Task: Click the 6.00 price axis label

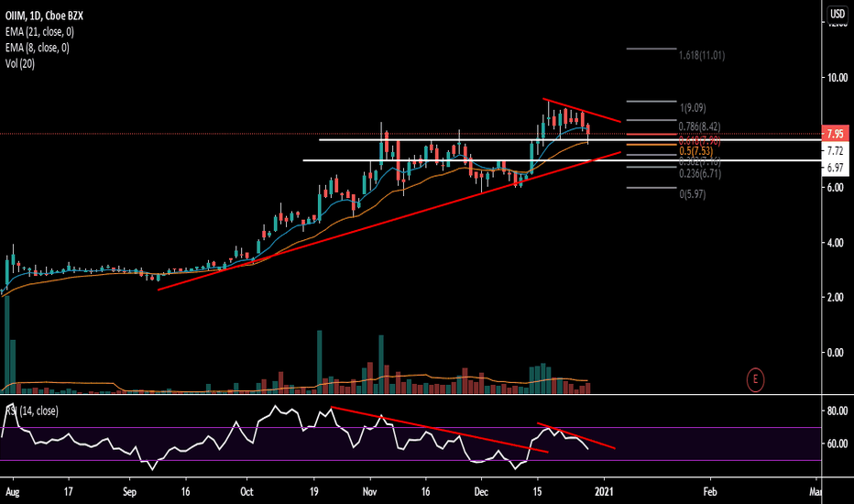Action: tap(838, 187)
